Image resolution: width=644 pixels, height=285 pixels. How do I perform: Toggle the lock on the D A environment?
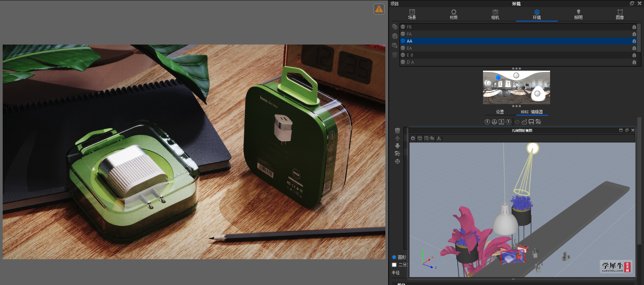click(x=634, y=62)
